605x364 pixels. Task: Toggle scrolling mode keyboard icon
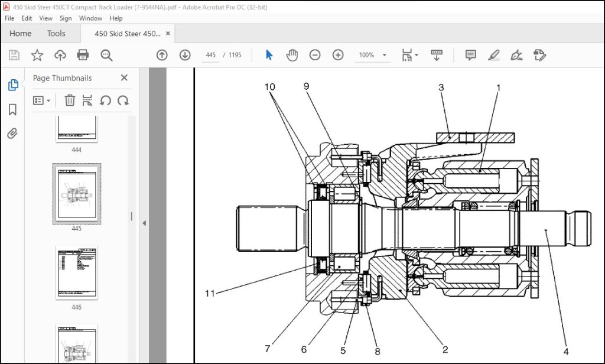click(x=437, y=55)
